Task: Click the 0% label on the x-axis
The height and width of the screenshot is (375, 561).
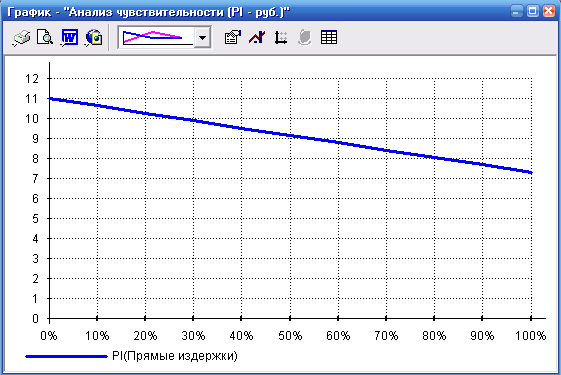Action: pyautogui.click(x=49, y=336)
